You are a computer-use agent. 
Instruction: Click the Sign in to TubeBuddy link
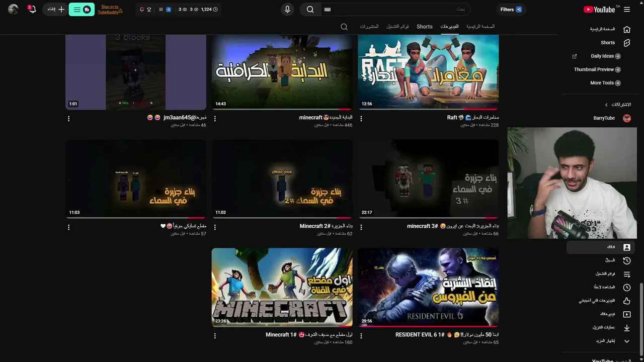(x=110, y=10)
